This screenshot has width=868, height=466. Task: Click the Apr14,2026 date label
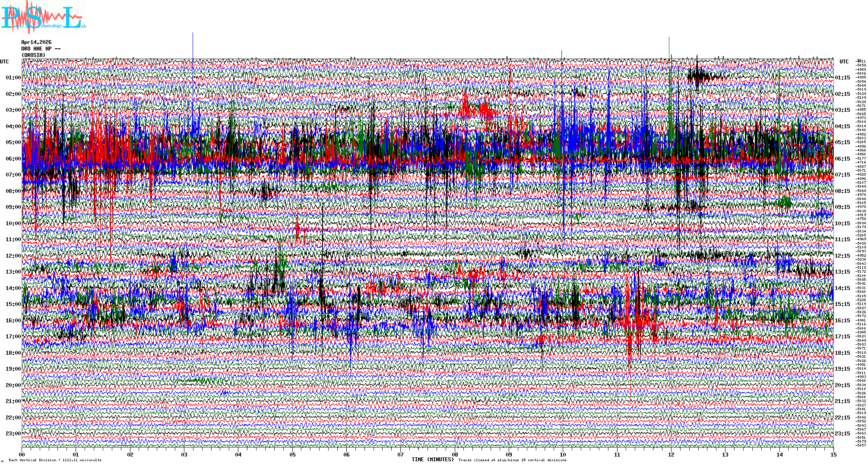(36, 42)
